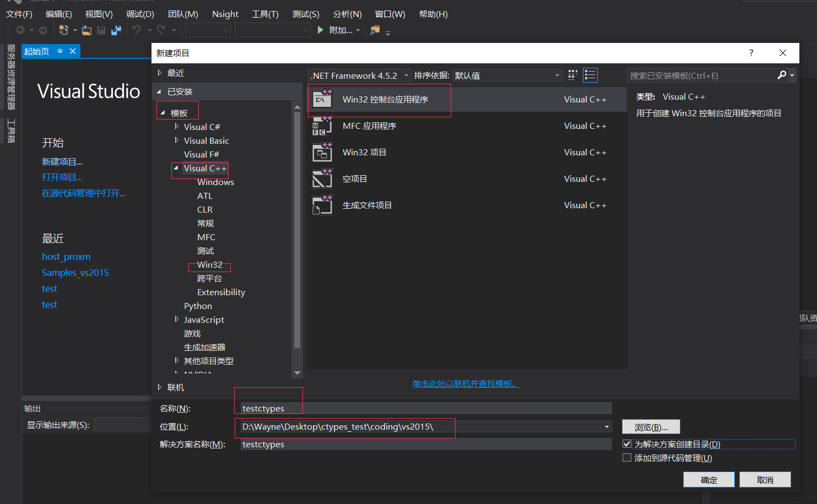This screenshot has height=504, width=817.
Task: Click the Cancel button
Action: [765, 480]
